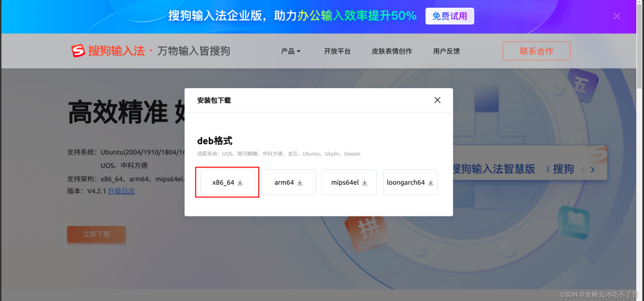Go to 皮肤表情创作 page
This screenshot has height=301, width=644.
(x=391, y=51)
